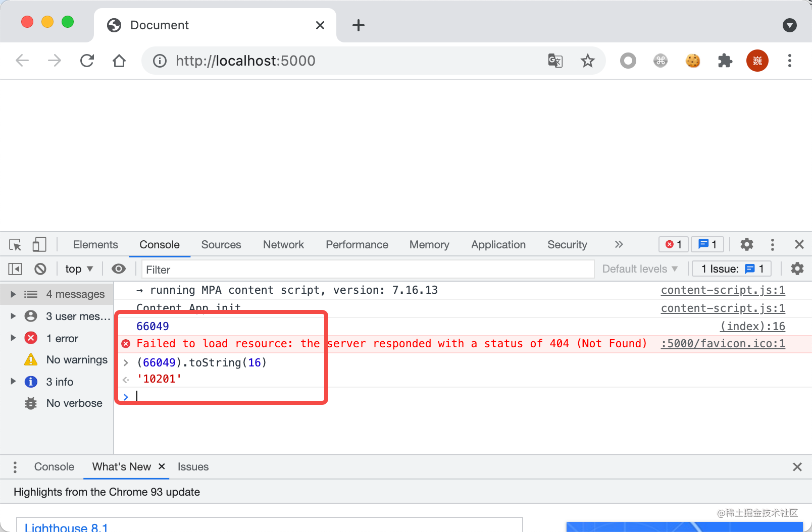Switch to the Issues drawer tab
Viewport: 812px width, 532px height.
coord(193,467)
